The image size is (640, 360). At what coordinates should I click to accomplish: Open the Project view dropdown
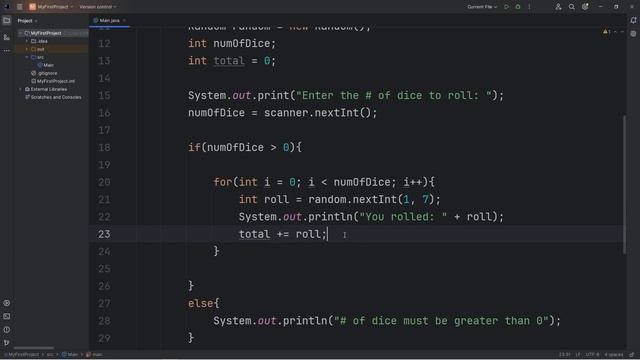click(27, 21)
